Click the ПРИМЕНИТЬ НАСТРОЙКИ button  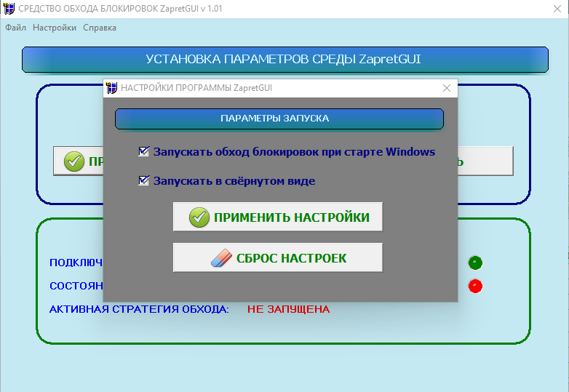click(x=278, y=217)
